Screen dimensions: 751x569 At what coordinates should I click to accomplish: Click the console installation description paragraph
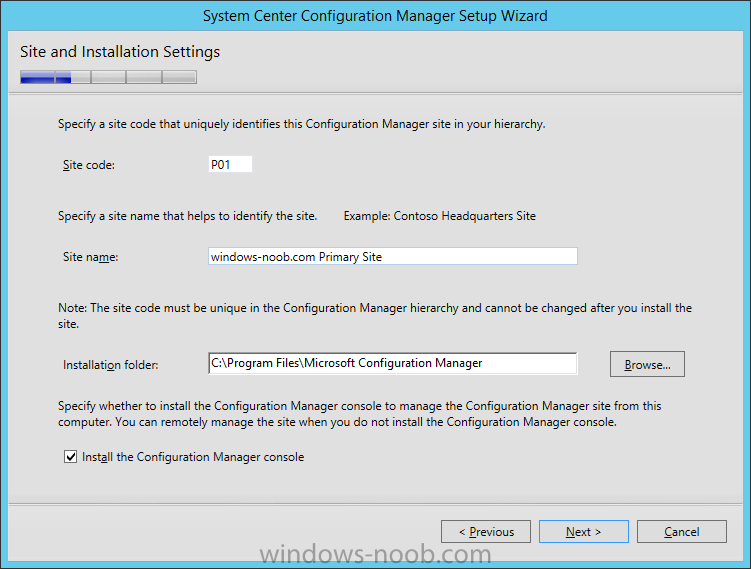(x=360, y=414)
